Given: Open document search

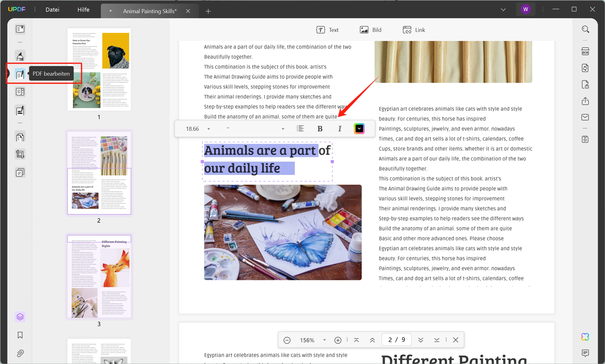Looking at the screenshot, I should pos(585,29).
